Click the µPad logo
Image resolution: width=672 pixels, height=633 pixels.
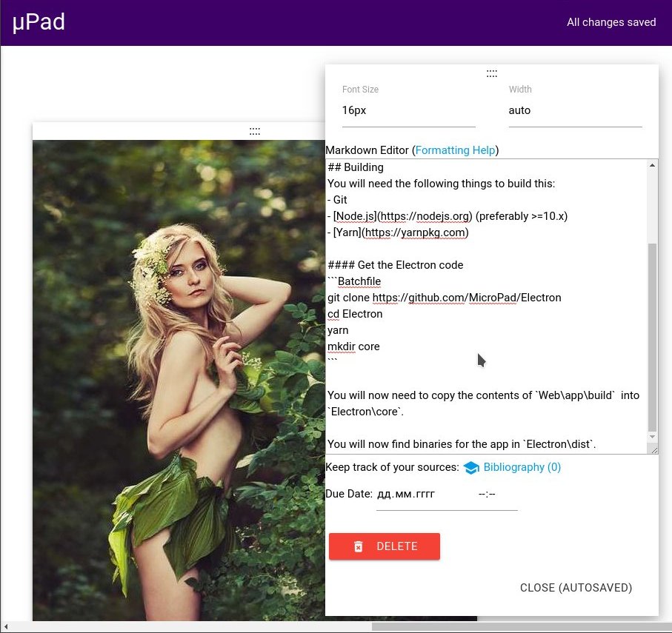(x=39, y=22)
